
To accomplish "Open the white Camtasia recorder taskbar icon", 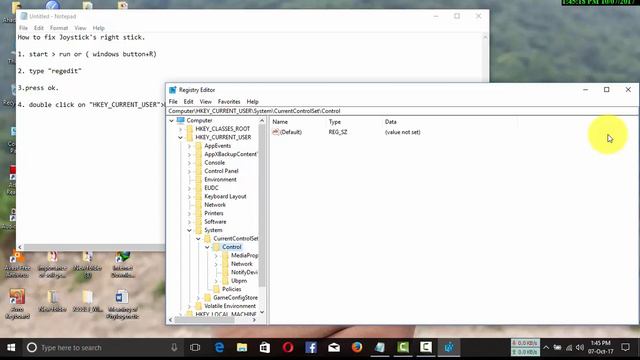I will coord(426,347).
